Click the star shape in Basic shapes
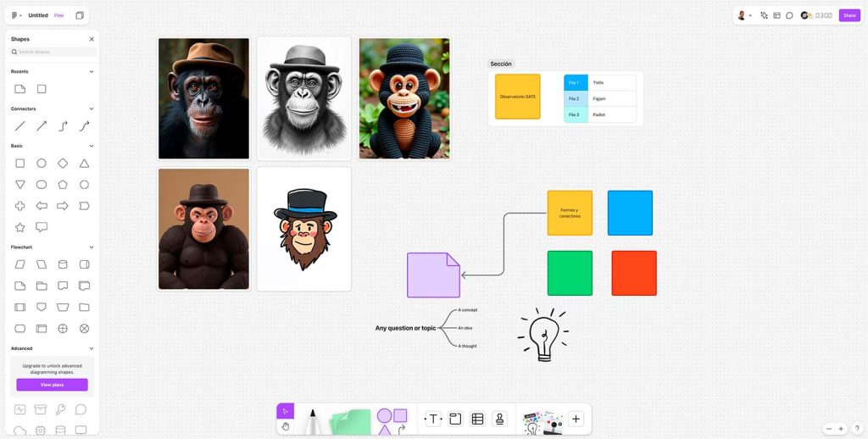The image size is (868, 439). (20, 227)
